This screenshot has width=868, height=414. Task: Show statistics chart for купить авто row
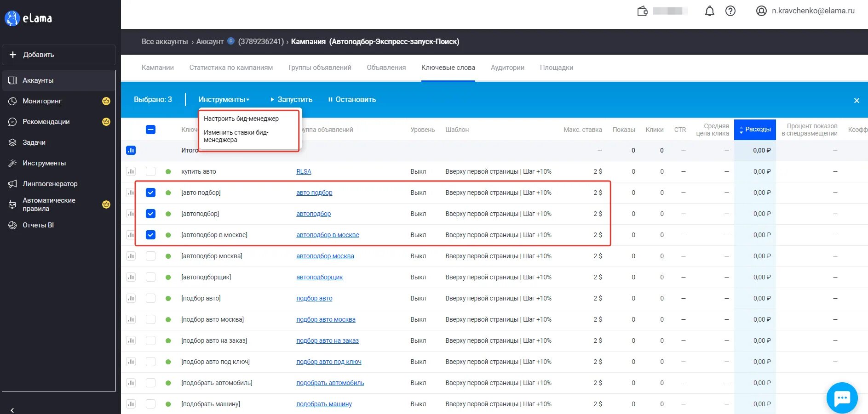click(x=131, y=171)
